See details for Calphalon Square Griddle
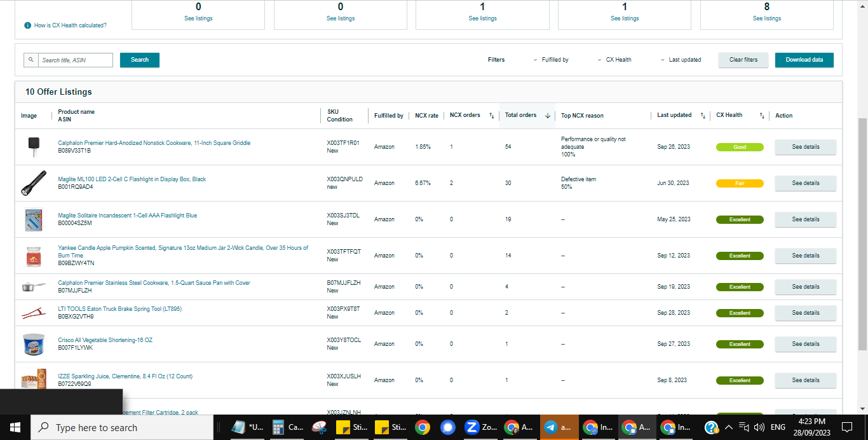Viewport: 868px width, 440px height. (x=805, y=147)
